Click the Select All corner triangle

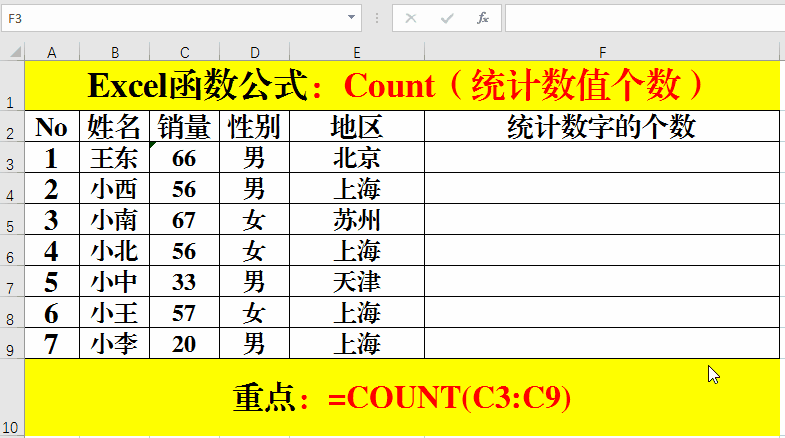click(16, 52)
